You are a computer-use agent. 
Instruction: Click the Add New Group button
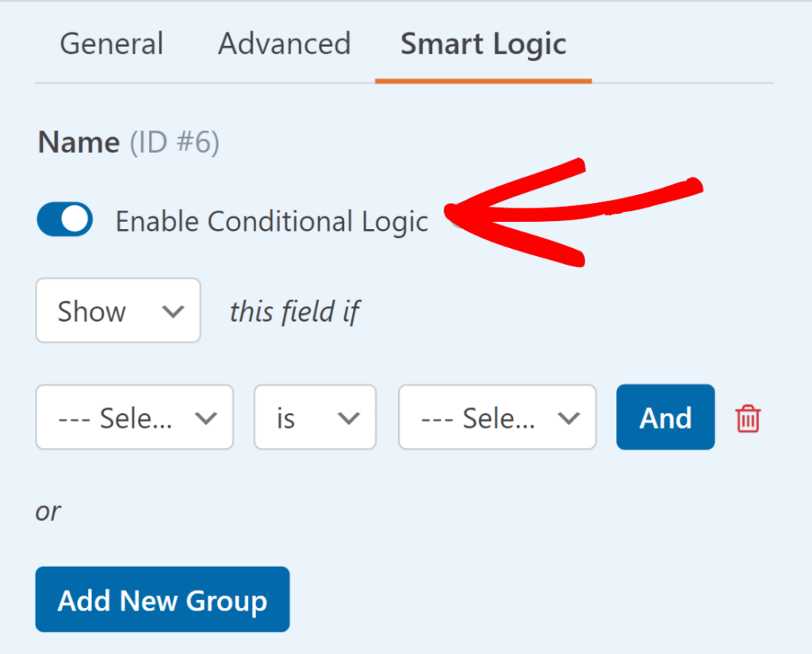click(x=162, y=600)
